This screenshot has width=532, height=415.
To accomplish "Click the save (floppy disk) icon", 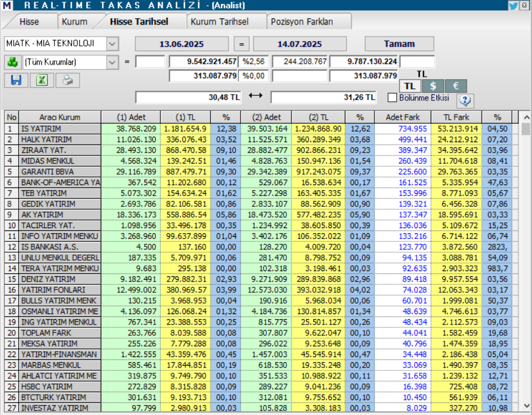I will 16,80.
